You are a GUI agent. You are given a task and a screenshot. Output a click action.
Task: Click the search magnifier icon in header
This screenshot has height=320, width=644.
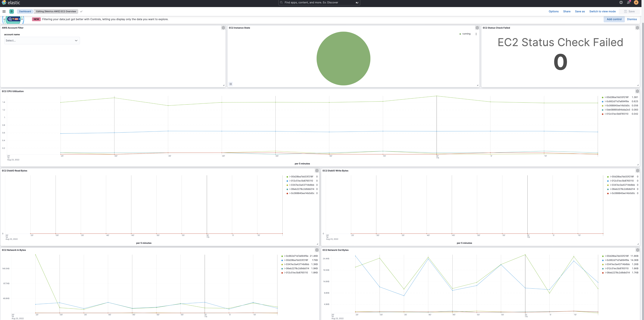(x=281, y=3)
